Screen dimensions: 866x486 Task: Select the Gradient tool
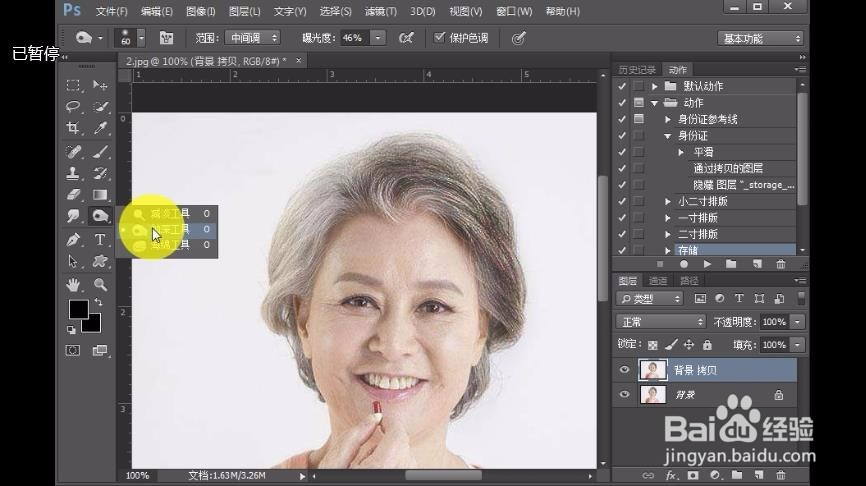point(100,194)
